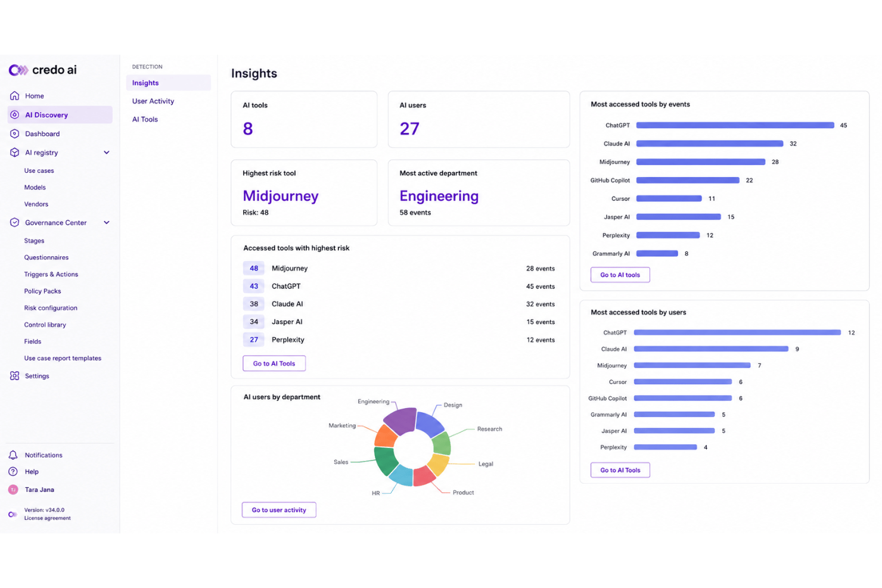Open the Vendors page
This screenshot has width=882, height=588.
click(36, 204)
